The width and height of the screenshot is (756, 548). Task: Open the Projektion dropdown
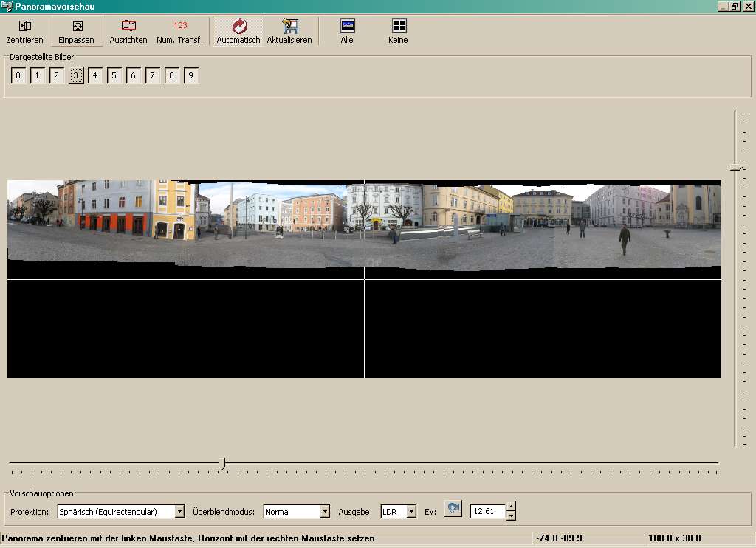click(179, 511)
